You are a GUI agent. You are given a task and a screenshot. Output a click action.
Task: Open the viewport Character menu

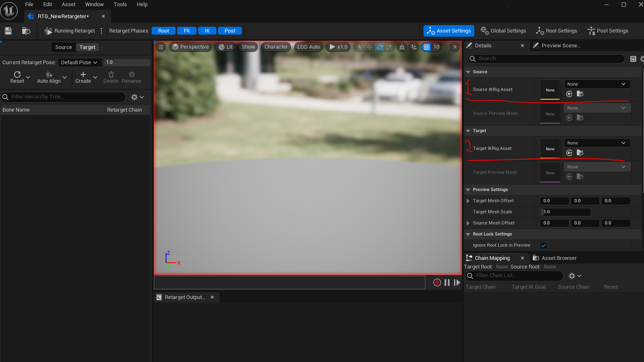click(276, 47)
